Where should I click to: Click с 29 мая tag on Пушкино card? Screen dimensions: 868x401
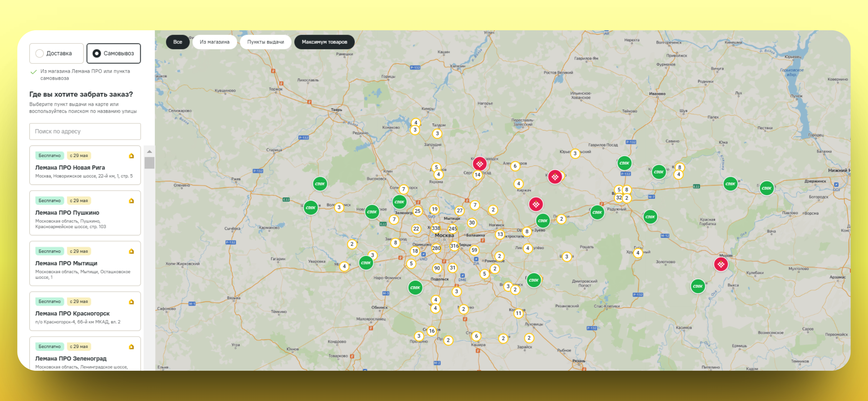pos(79,201)
